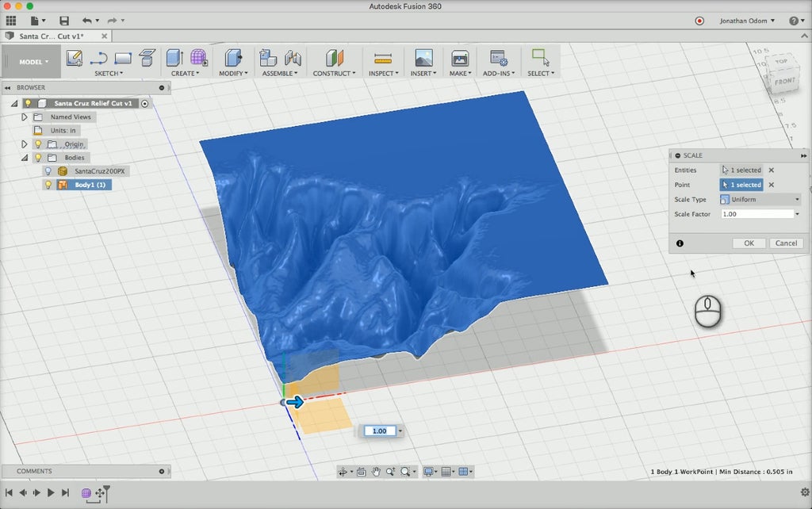
Task: Toggle visibility of Body1 in Bodies
Action: tap(48, 184)
